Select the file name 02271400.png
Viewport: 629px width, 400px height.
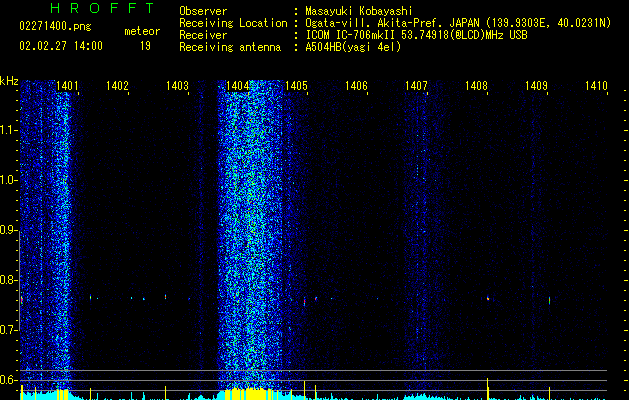pos(55,26)
